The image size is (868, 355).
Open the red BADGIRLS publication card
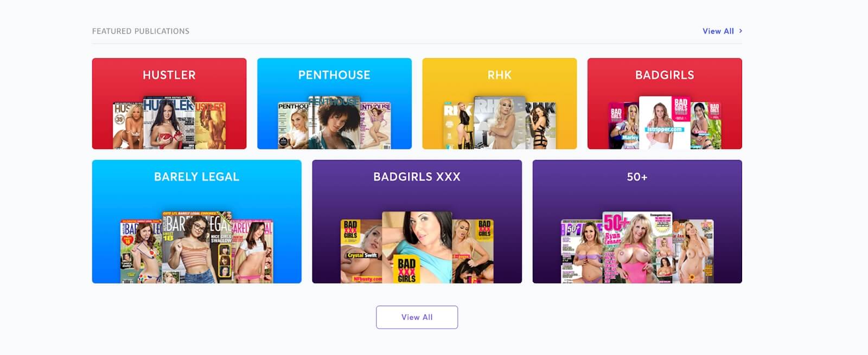[665, 104]
